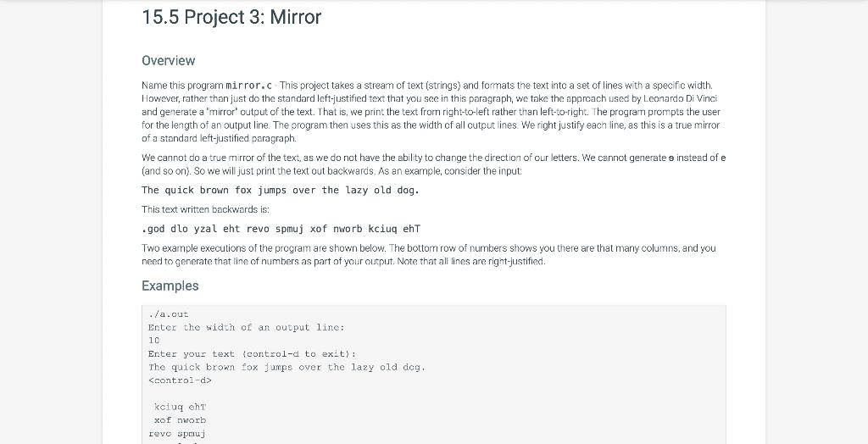Viewport: 868px width, 444px height.
Task: Click 'This text written backwards is:' sentence
Action: pyautogui.click(x=205, y=209)
